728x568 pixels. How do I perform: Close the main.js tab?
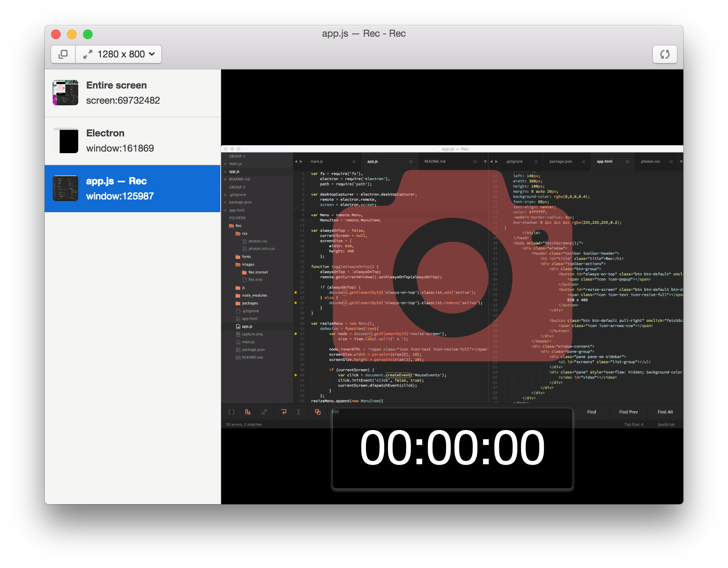pos(354,162)
